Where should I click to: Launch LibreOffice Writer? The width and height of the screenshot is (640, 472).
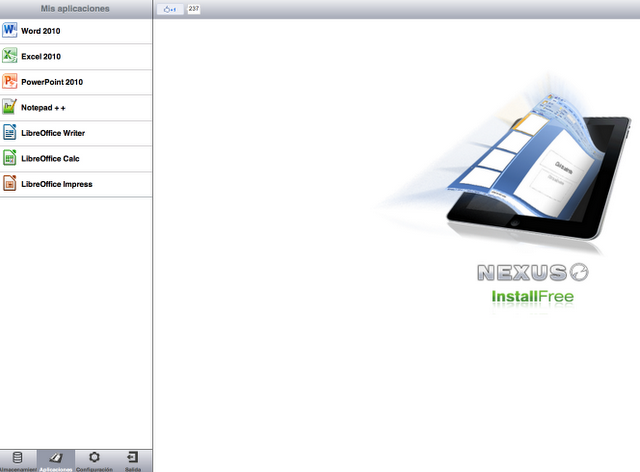76,133
